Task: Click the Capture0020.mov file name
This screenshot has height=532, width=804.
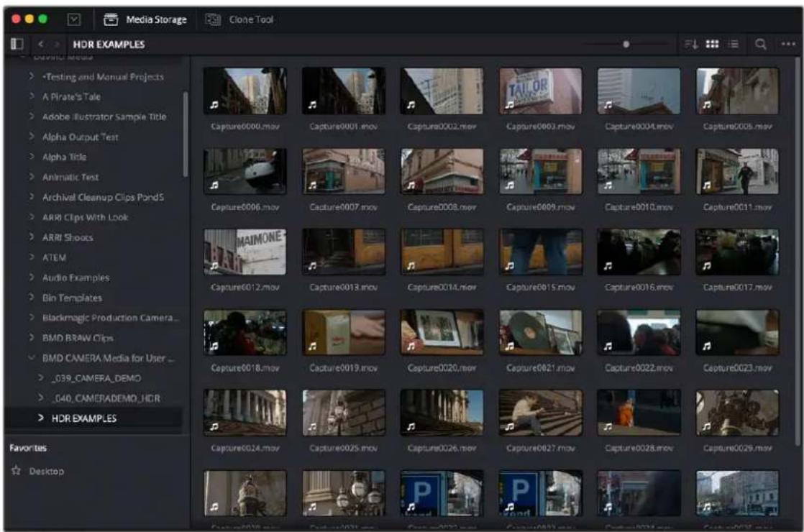Action: coord(442,368)
